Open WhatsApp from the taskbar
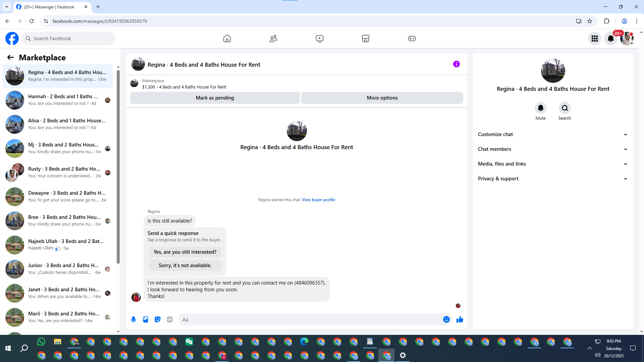 41,342
